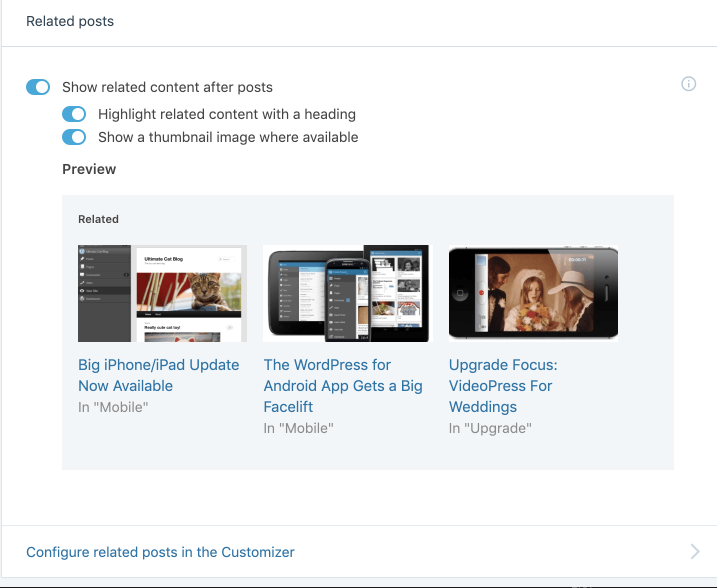The width and height of the screenshot is (717, 588).
Task: Click the info icon for related posts
Action: click(688, 84)
